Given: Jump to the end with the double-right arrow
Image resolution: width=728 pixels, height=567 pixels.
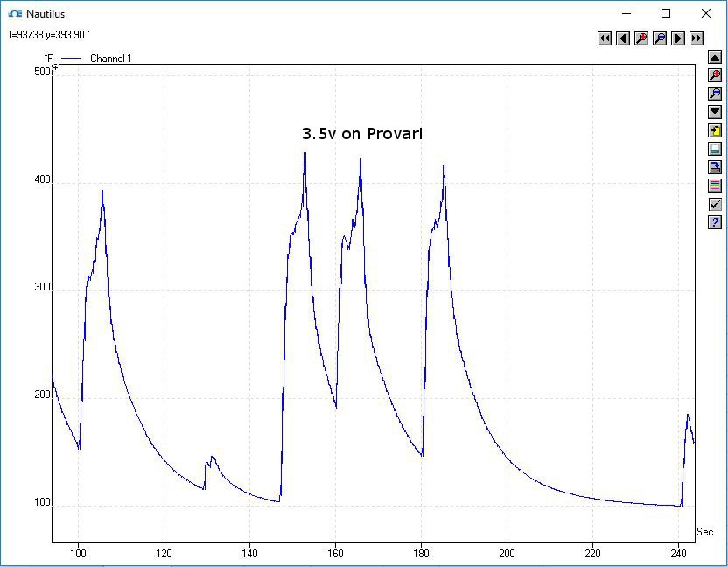Looking at the screenshot, I should [x=696, y=38].
